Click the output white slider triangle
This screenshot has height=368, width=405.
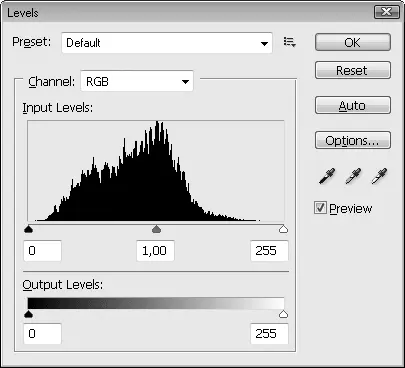pyautogui.click(x=283, y=314)
